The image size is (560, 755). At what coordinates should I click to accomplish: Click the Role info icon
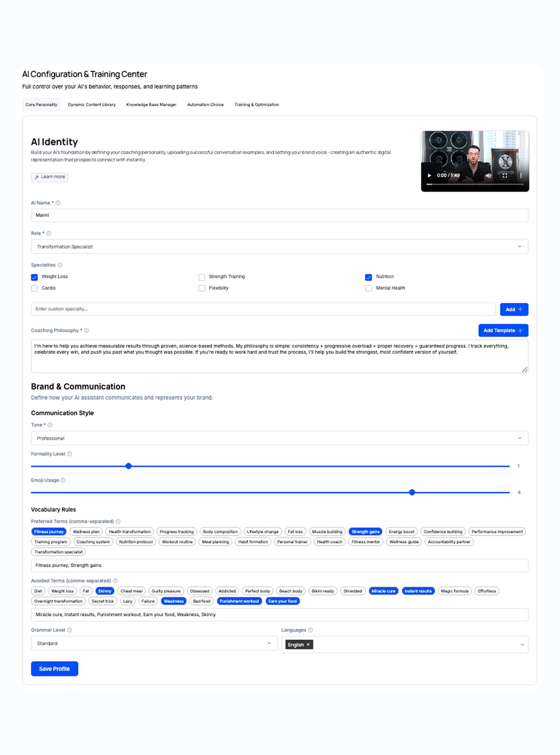pyautogui.click(x=49, y=233)
